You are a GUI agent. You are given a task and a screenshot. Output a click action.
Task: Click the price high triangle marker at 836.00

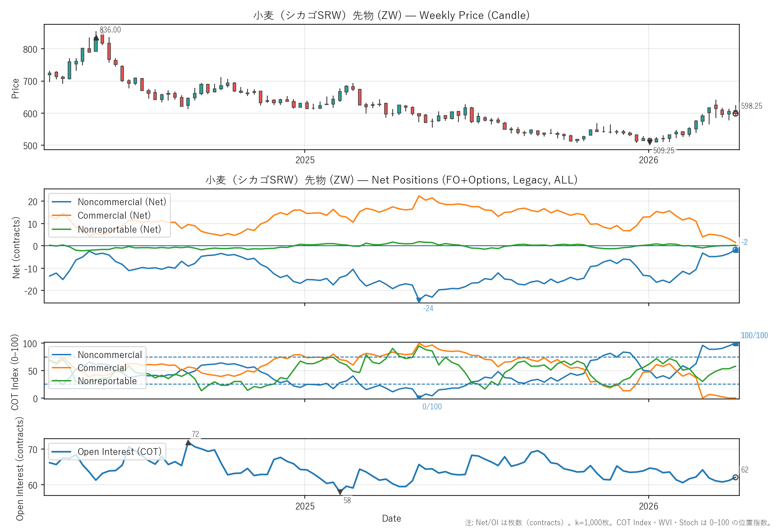[96, 38]
